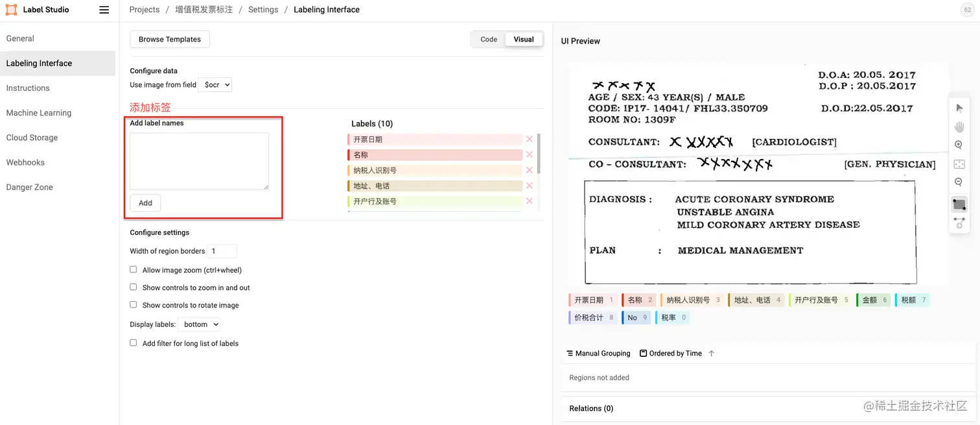This screenshot has width=980, height=425.
Task: Select the 纳税人识别号 label chip in preview
Action: [692, 300]
